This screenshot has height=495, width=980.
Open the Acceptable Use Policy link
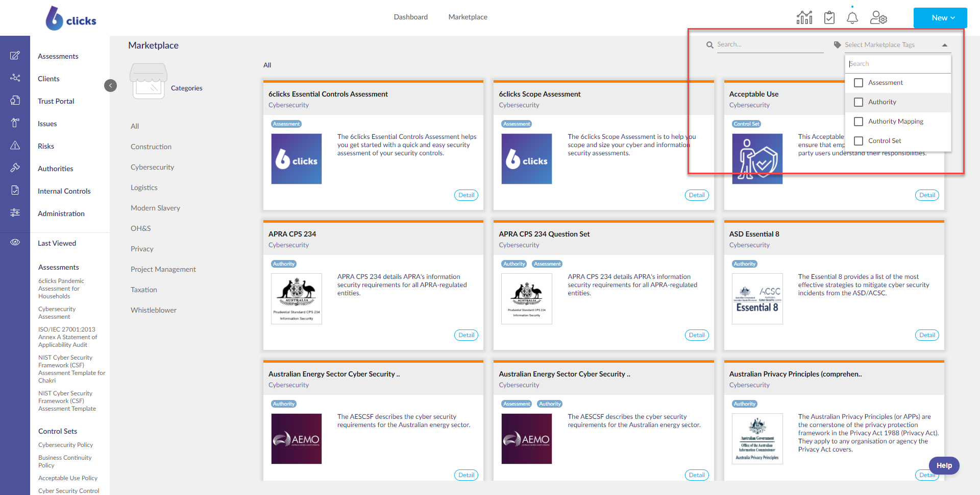coord(68,478)
